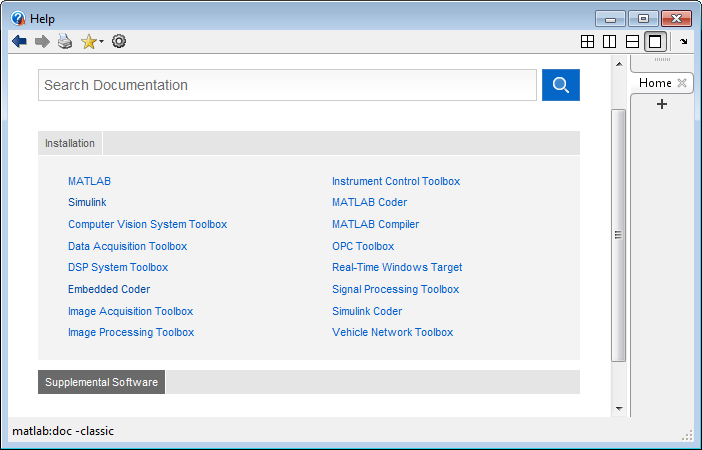Toggle single pane maximized layout
This screenshot has width=702, height=450.
pyautogui.click(x=655, y=42)
